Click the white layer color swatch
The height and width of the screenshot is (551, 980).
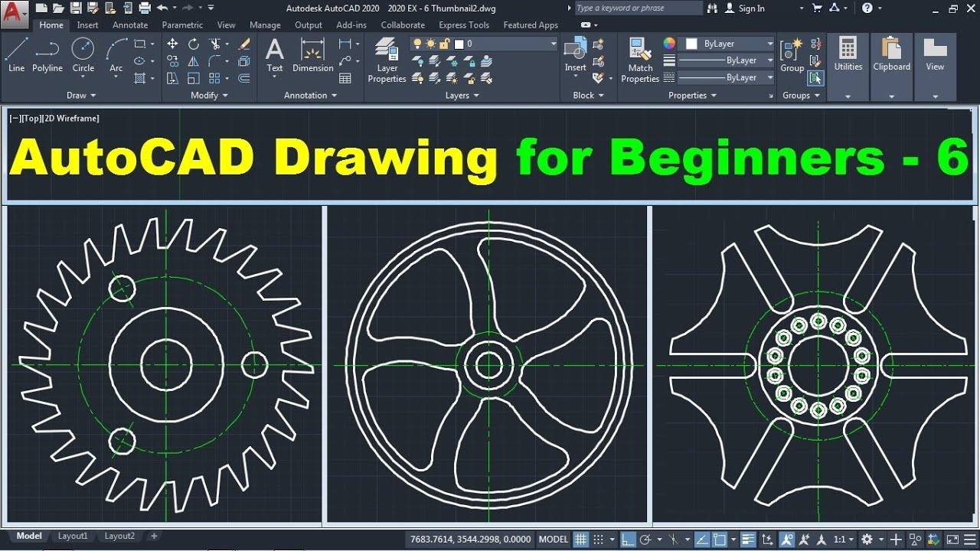[459, 44]
